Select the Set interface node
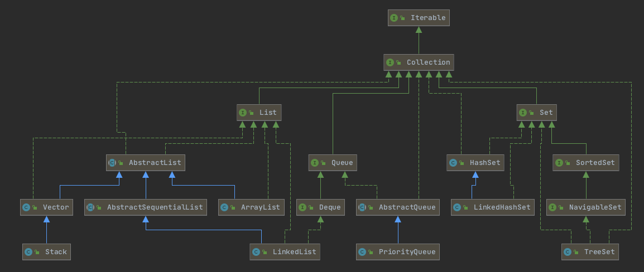 [537, 113]
